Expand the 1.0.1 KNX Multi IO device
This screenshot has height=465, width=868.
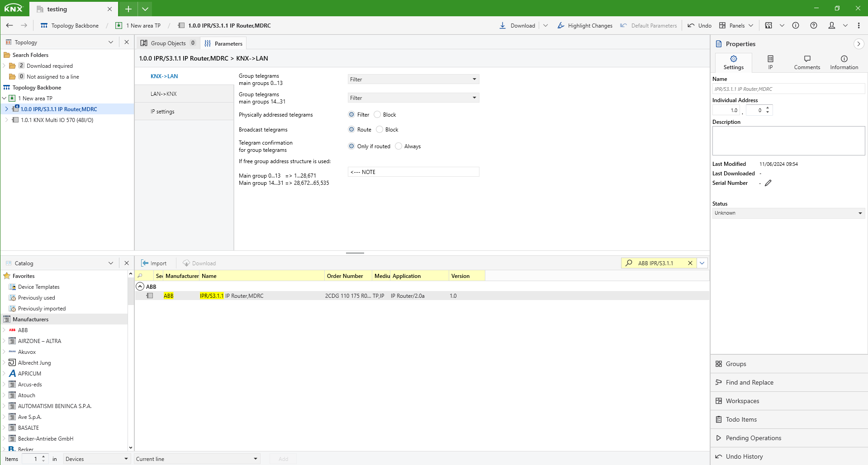(x=6, y=120)
